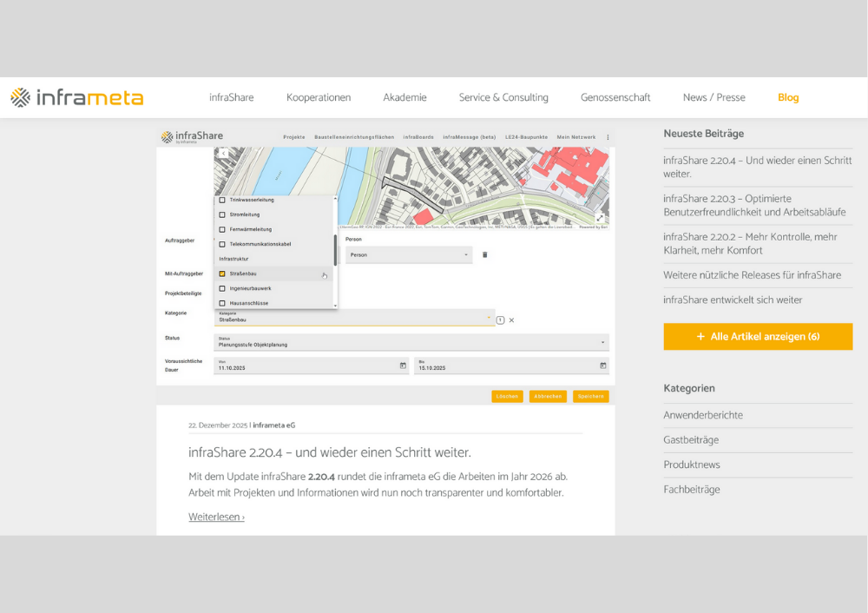Open the Weiterlesen link
The image size is (868, 613).
coord(215,517)
